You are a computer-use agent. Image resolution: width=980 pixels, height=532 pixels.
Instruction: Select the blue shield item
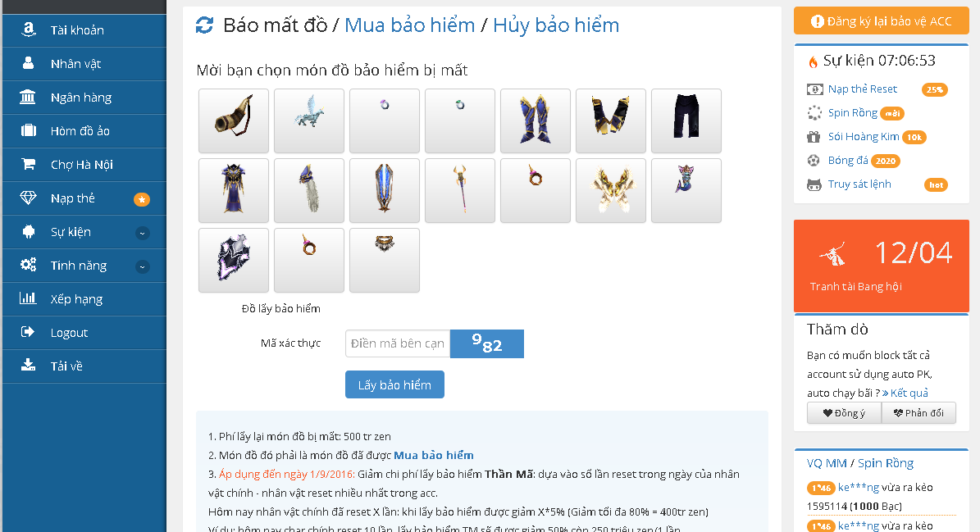click(385, 190)
